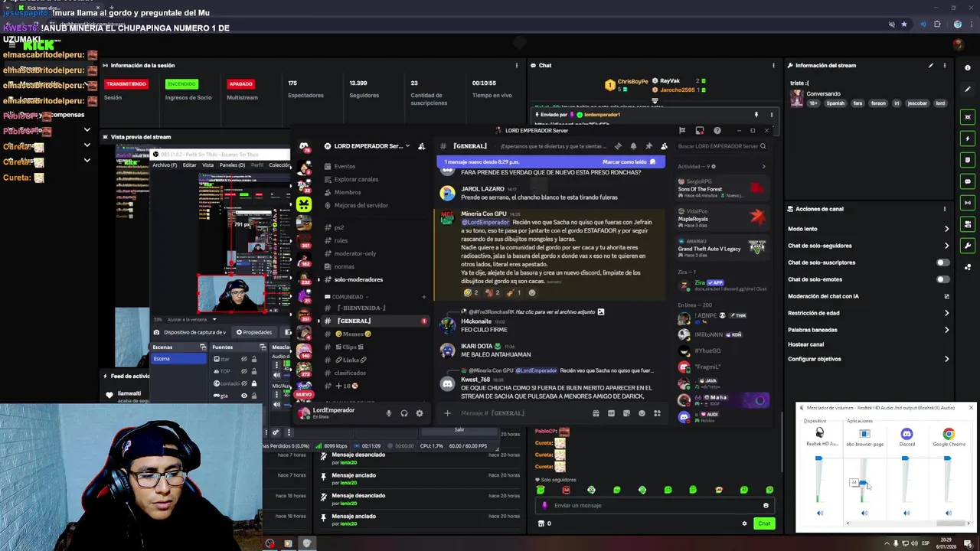The height and width of the screenshot is (551, 980).
Task: Adjust Google Chrome volume slider
Action: [947, 458]
